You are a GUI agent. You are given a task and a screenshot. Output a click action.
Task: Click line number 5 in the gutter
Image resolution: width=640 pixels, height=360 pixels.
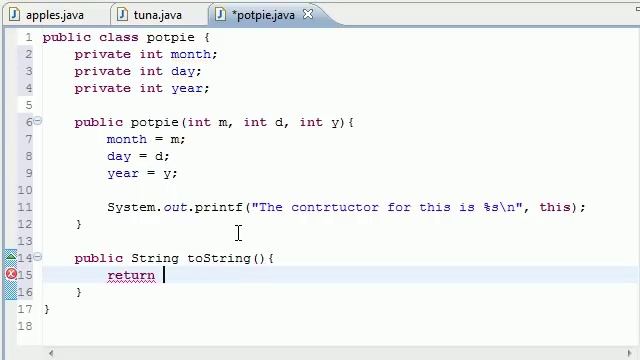[x=28, y=105]
